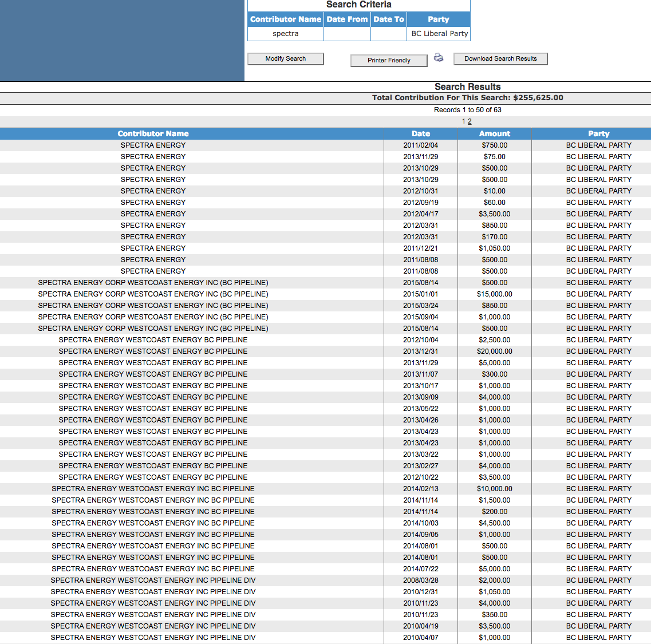Image resolution: width=651 pixels, height=644 pixels.
Task: Select SPECTRA ENERGY name in 2011/02/04 row
Action: (153, 145)
